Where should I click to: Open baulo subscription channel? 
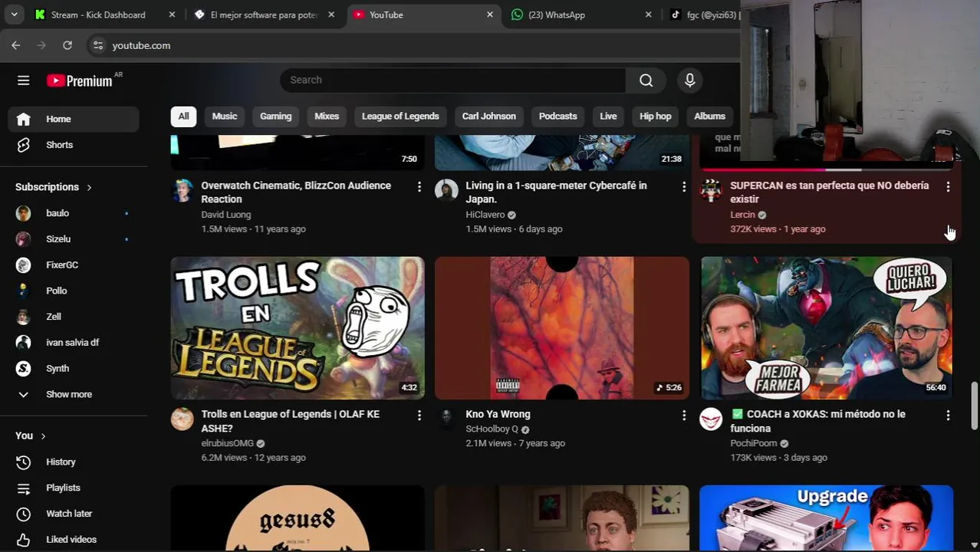(74, 213)
